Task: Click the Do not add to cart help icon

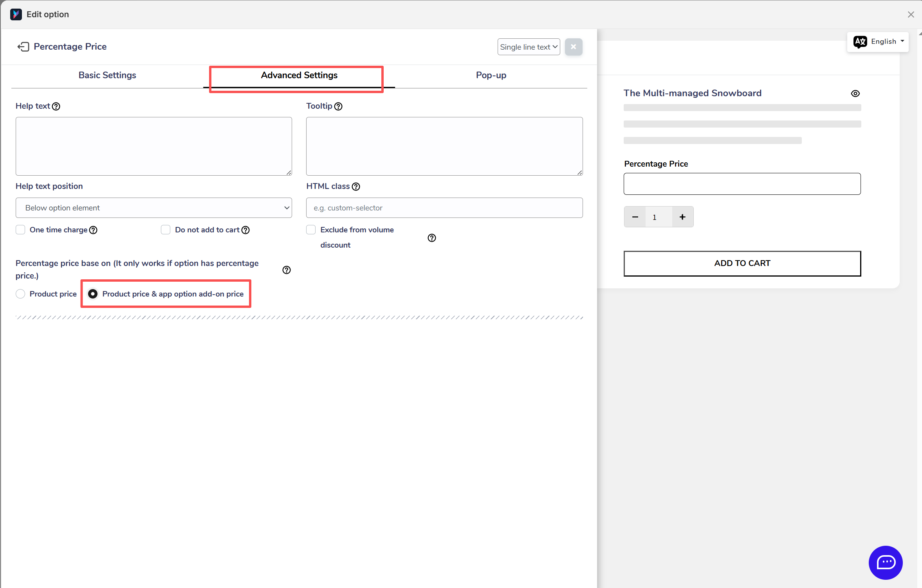Action: tap(245, 230)
